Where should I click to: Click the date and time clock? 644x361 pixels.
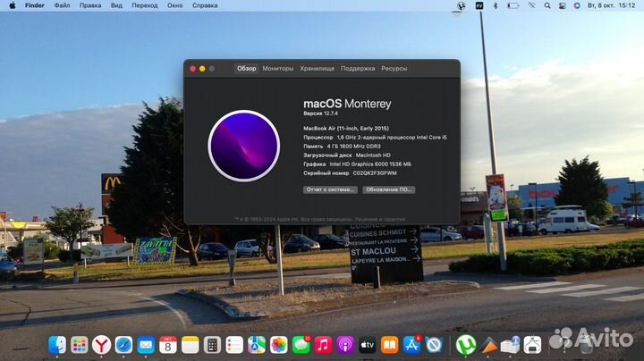(612, 5)
